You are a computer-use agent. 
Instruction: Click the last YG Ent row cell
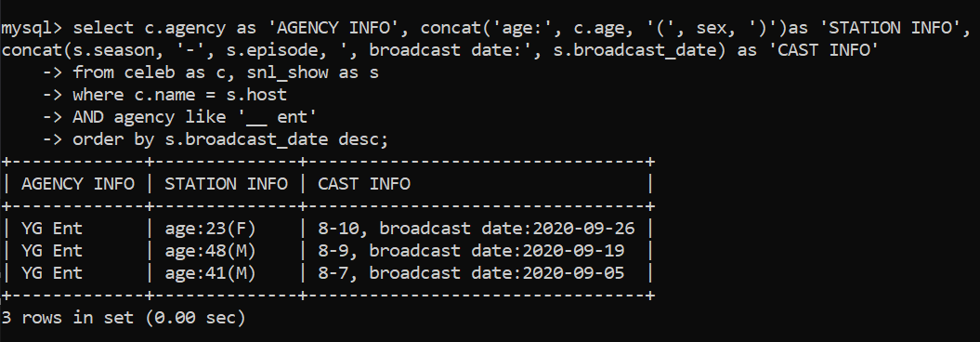pos(52,274)
